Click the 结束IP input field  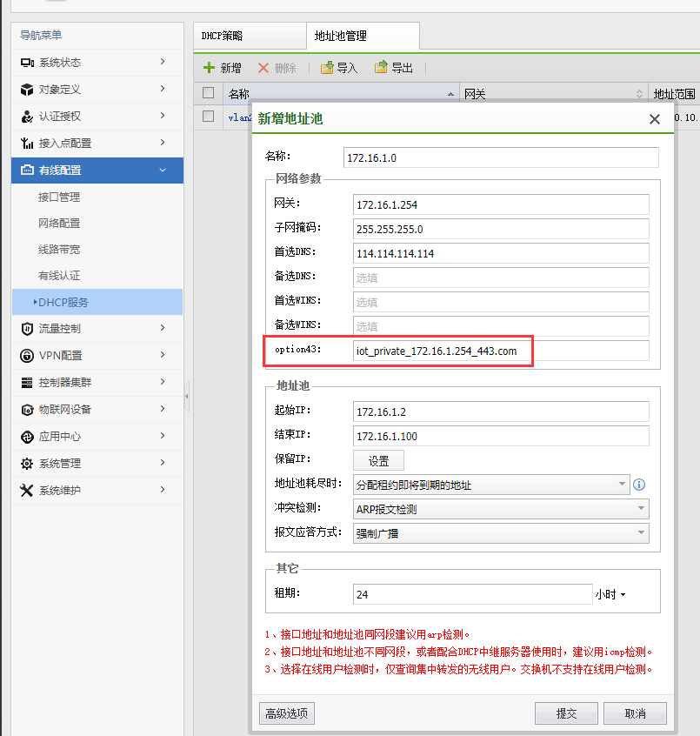501,436
